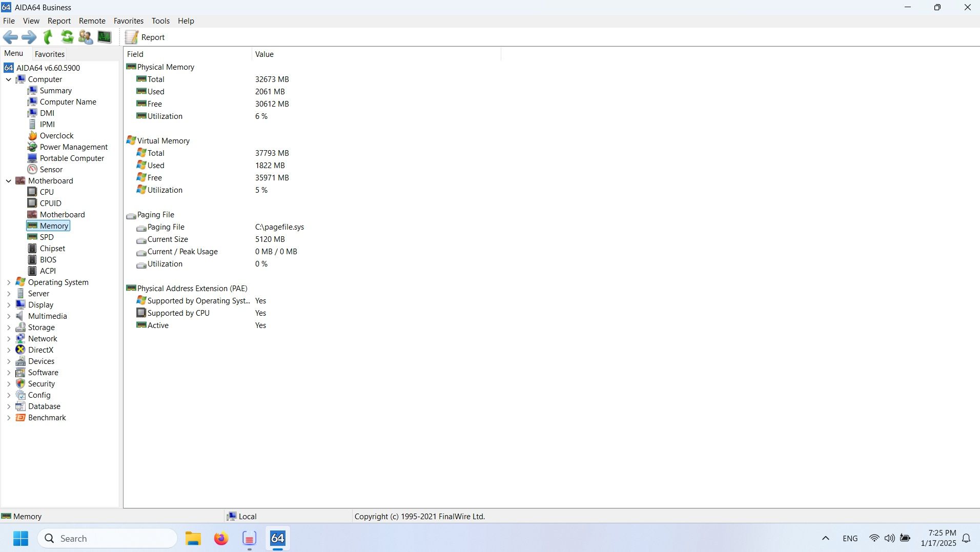
Task: Open the Config tree item
Action: [39, 395]
